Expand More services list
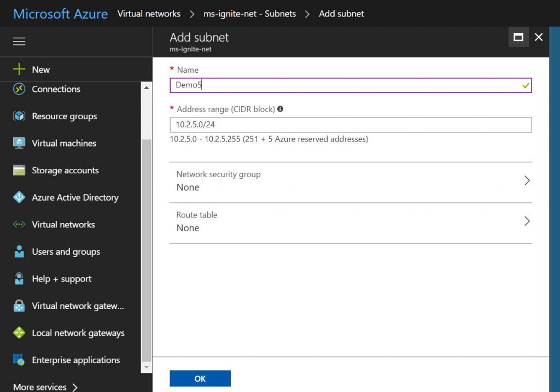The width and height of the screenshot is (560, 392). (45, 387)
